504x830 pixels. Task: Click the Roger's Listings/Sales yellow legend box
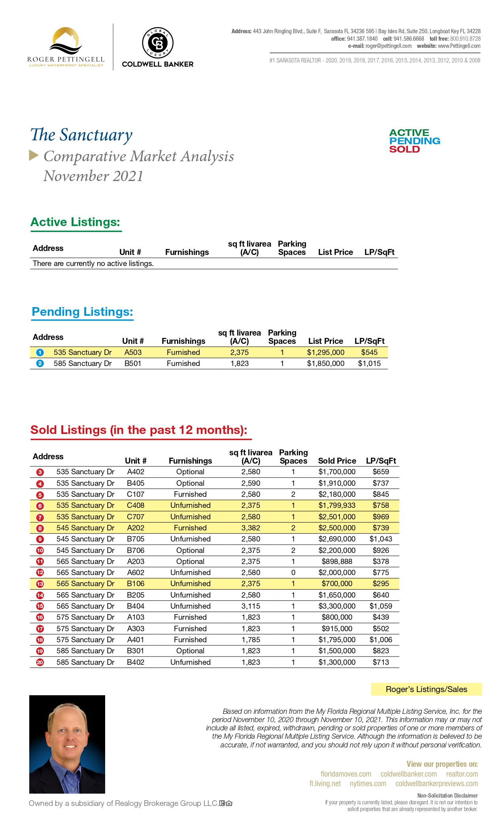427,689
